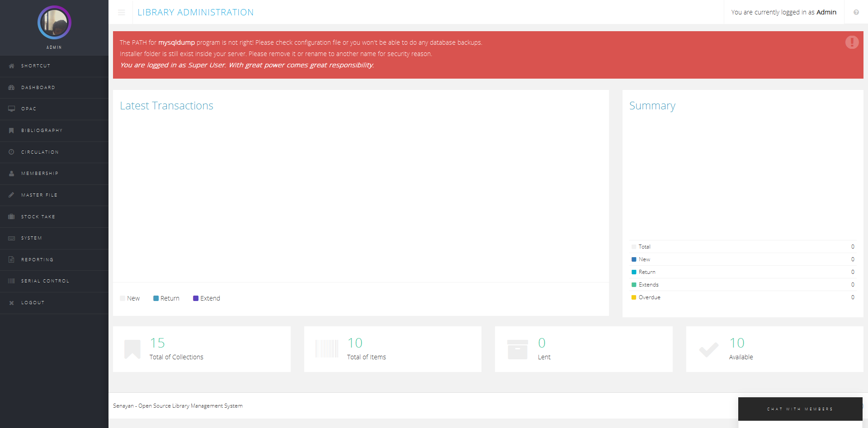
Task: Open the System menu
Action: 31,238
